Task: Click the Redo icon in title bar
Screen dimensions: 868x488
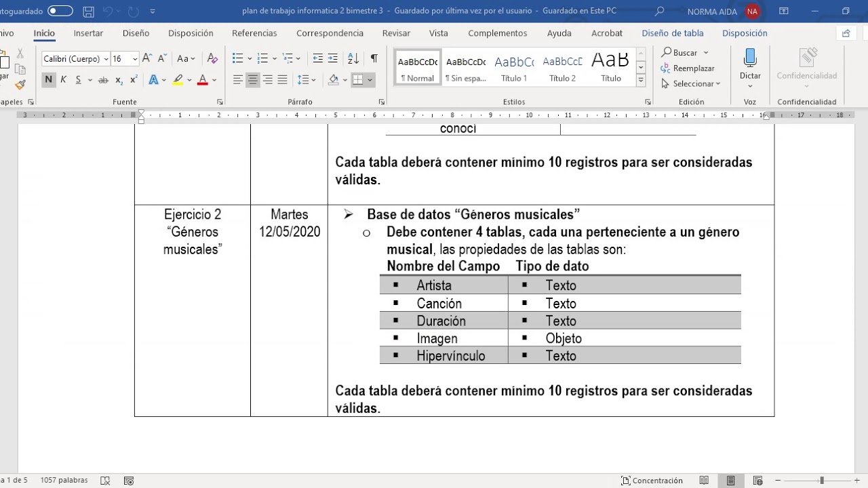Action: (134, 12)
